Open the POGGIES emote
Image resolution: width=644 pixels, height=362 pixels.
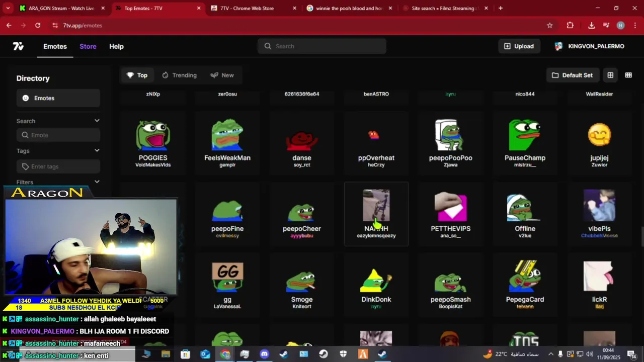(x=153, y=144)
